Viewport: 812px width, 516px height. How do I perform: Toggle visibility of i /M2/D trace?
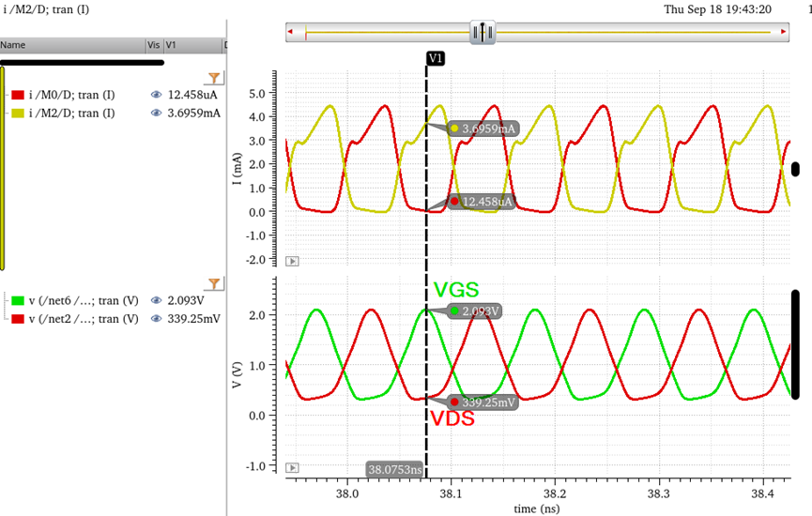click(x=157, y=113)
